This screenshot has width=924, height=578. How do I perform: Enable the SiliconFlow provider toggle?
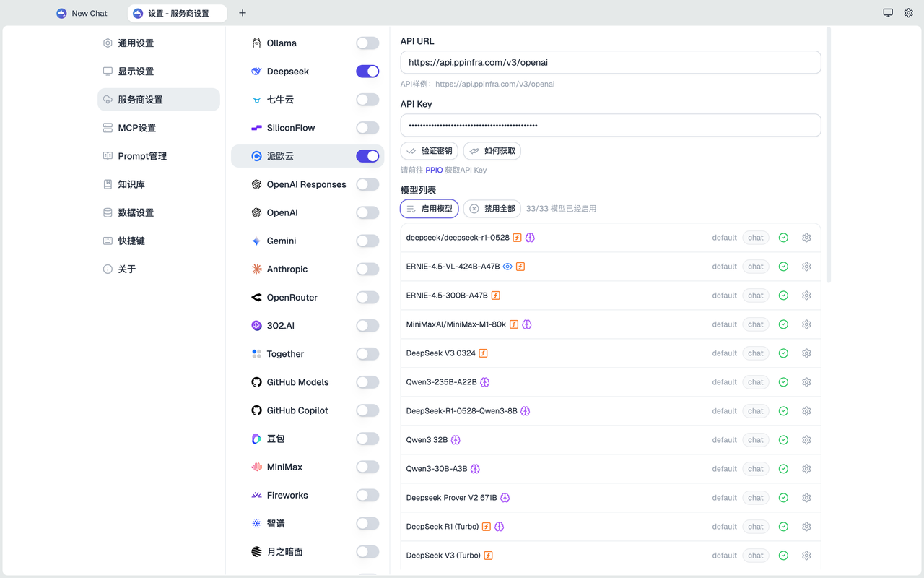pyautogui.click(x=367, y=128)
